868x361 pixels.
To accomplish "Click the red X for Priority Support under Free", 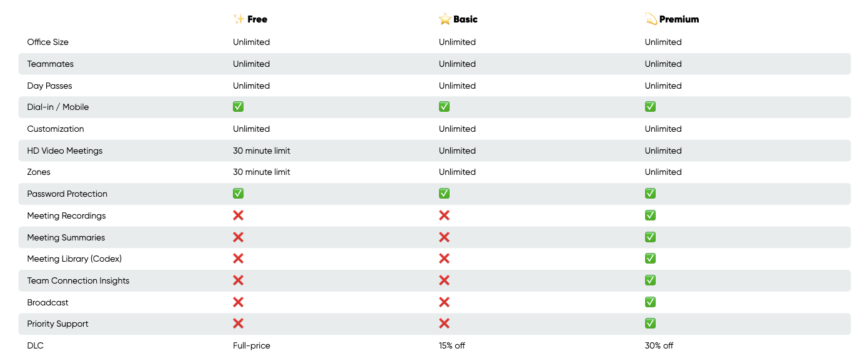I will tap(238, 324).
